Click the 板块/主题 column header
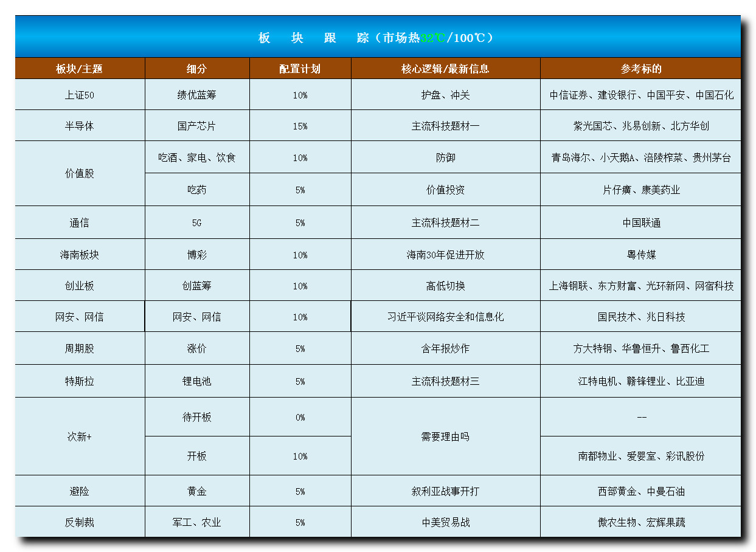Screen dimensions: 756x552 pos(80,69)
